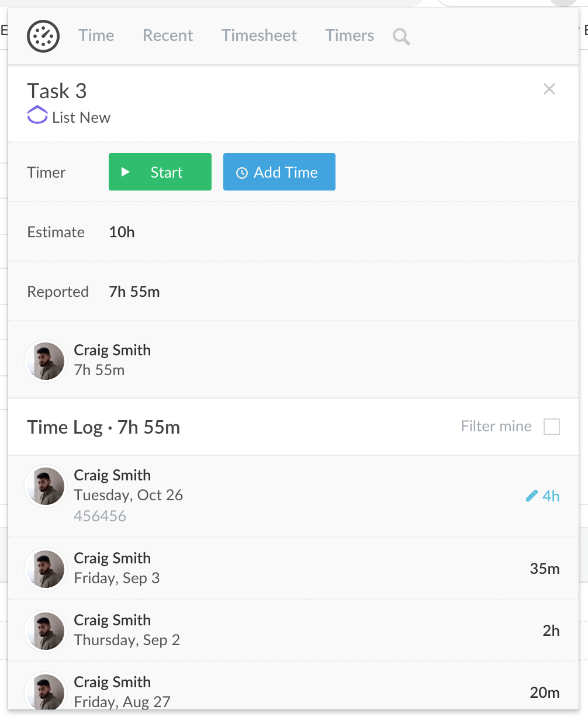Select the Friday, Aug 27 log entry
This screenshot has width=588, height=720.
coord(292,692)
